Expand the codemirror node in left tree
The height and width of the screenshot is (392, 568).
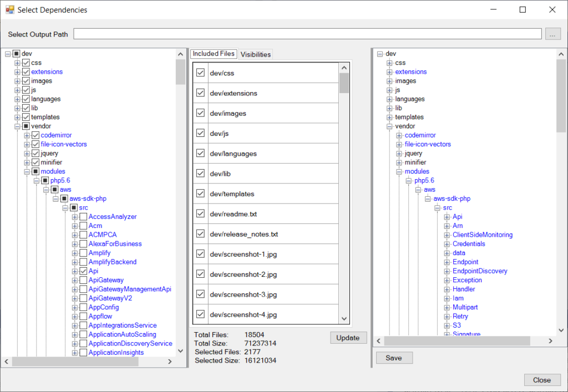point(27,135)
